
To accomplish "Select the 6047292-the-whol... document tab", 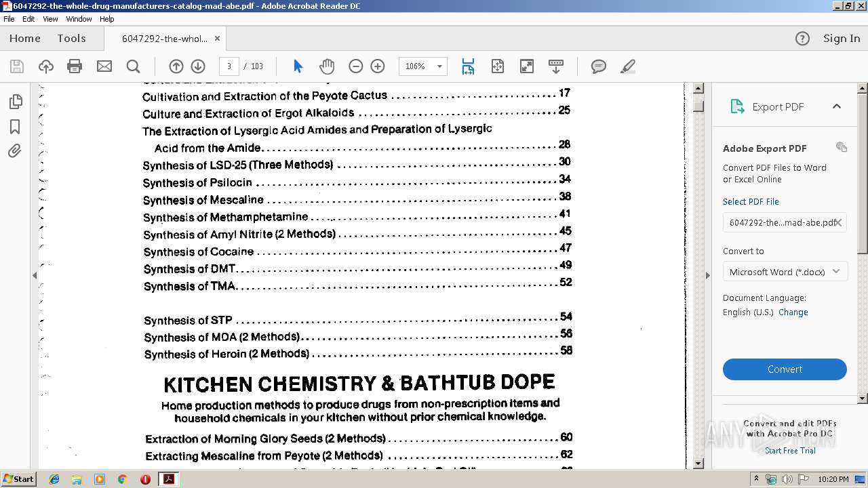I will point(165,39).
